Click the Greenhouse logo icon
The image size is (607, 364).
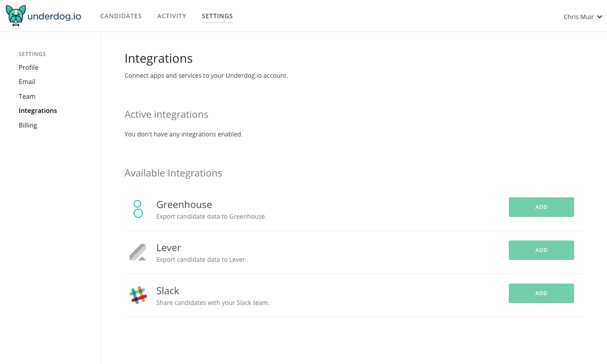[x=138, y=209]
